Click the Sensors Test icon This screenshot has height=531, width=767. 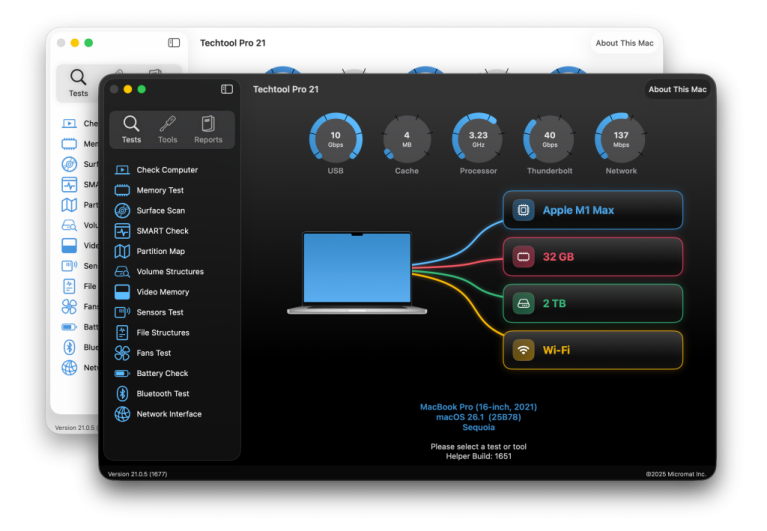click(122, 312)
